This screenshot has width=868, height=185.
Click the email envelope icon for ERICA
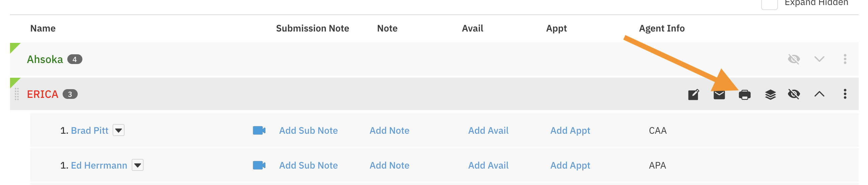click(x=719, y=95)
